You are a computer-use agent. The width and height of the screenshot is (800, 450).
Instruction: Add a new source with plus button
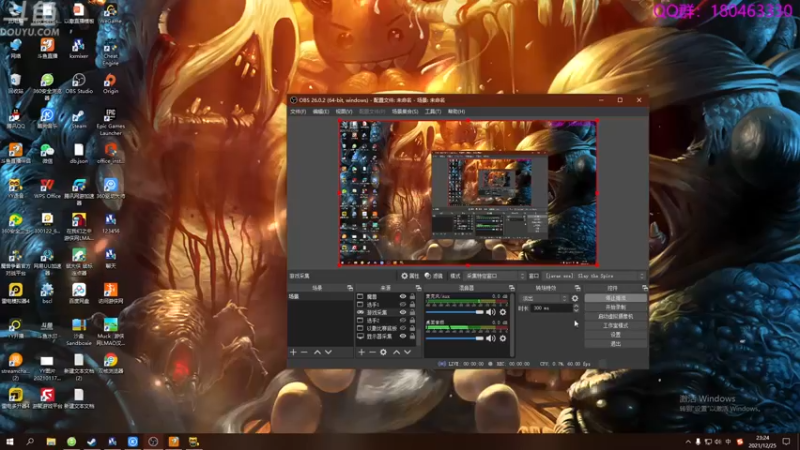coord(361,352)
